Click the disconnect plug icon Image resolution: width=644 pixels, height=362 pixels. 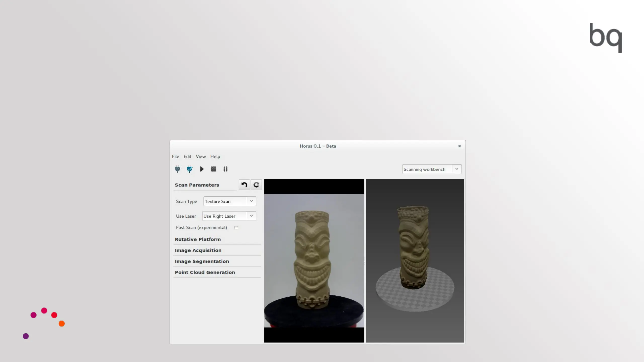pos(189,169)
